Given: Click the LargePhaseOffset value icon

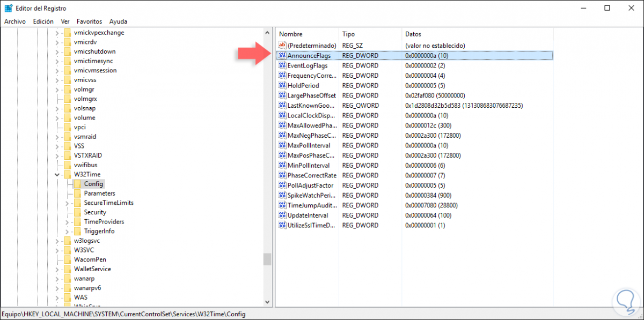Looking at the screenshot, I should (x=282, y=95).
